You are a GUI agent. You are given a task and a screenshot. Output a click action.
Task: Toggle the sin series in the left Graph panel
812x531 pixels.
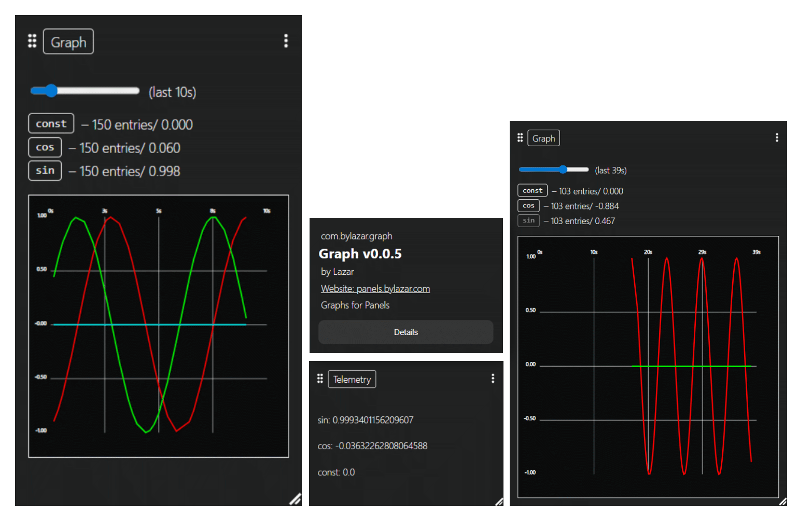(x=45, y=171)
